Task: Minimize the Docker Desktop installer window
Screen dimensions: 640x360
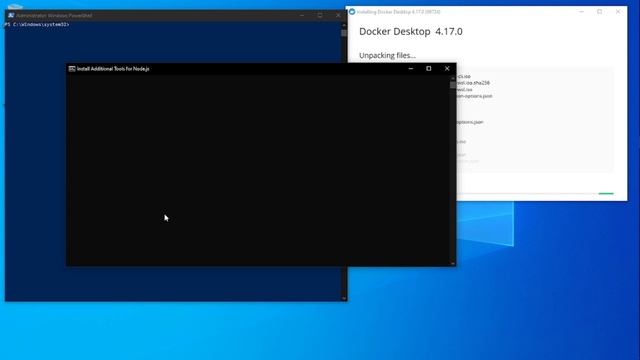Action: (x=581, y=12)
